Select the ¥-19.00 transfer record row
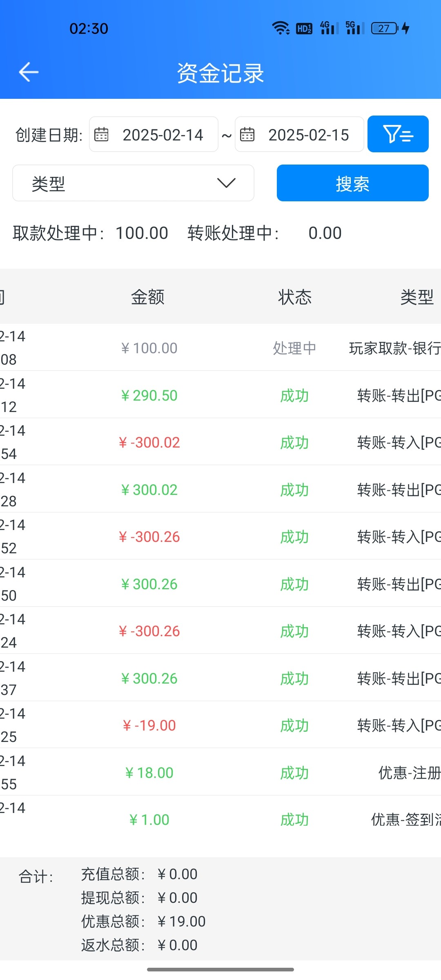This screenshot has width=441, height=980. (220, 725)
